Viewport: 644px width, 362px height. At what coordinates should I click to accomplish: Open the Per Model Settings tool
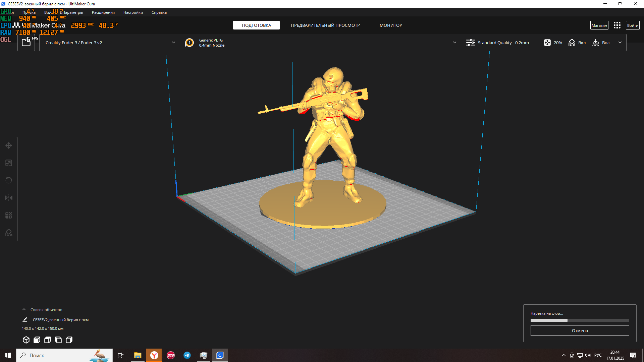(x=9, y=215)
